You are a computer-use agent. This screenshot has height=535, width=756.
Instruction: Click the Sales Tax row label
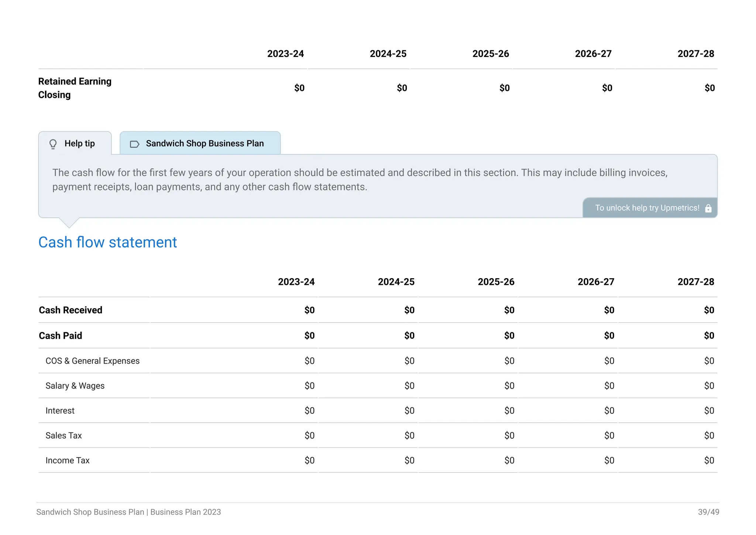coord(63,436)
